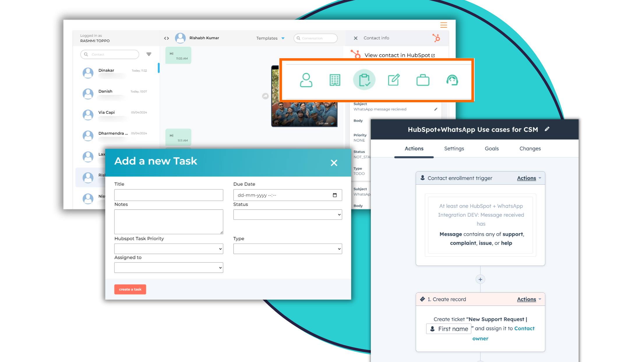Image resolution: width=644 pixels, height=362 pixels.
Task: Switch to the Goals tab in workflow
Action: click(x=492, y=149)
